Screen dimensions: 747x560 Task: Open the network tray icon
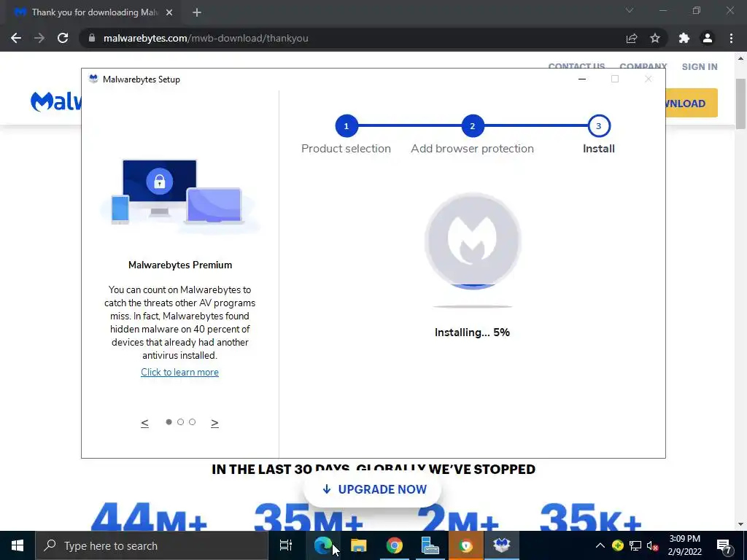pyautogui.click(x=635, y=545)
